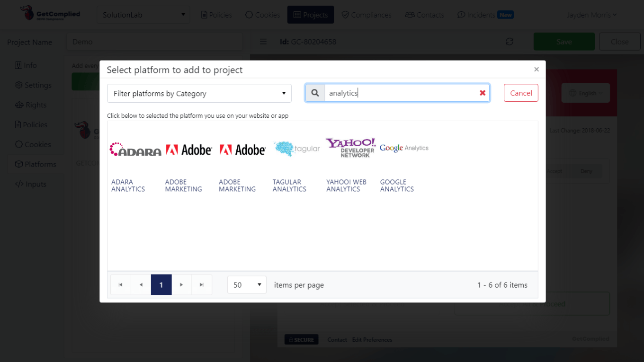Choose the Tagular Analytics platform logo

click(296, 149)
